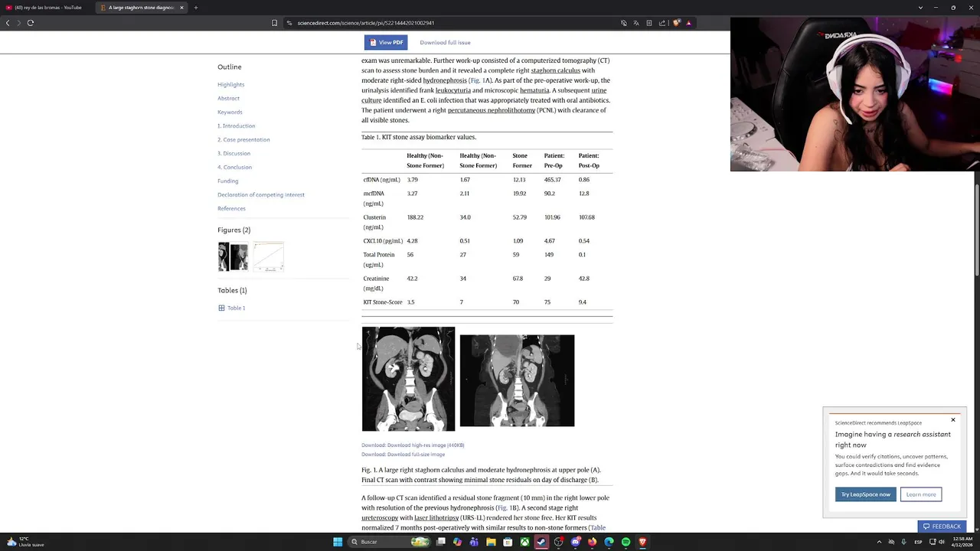Jump to Abstract in the outline
980x551 pixels.
(228, 99)
